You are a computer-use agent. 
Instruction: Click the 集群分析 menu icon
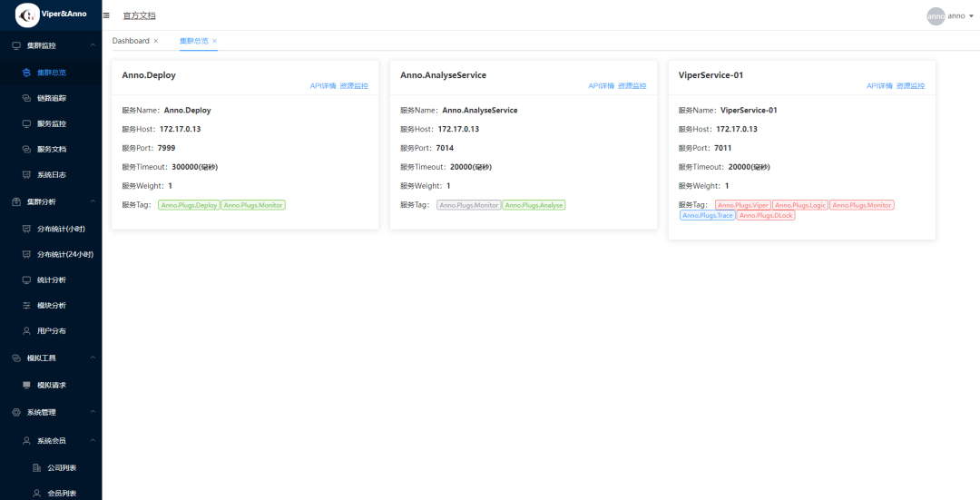point(16,201)
